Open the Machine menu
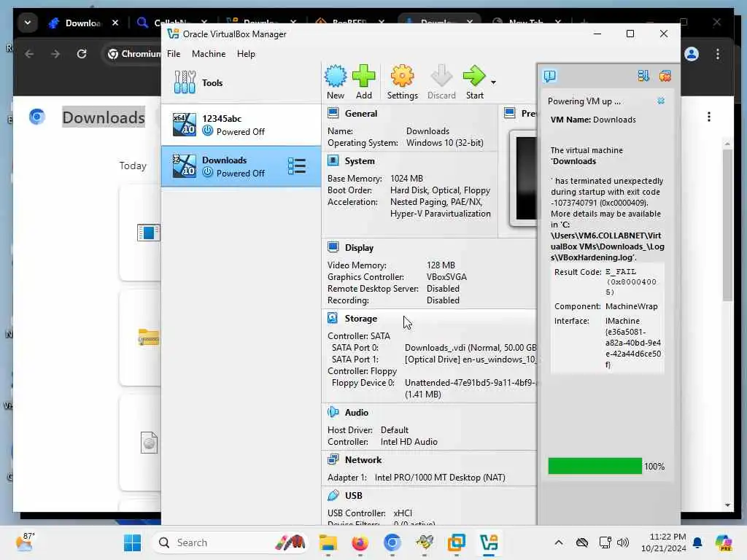The height and width of the screenshot is (560, 747). [209, 54]
